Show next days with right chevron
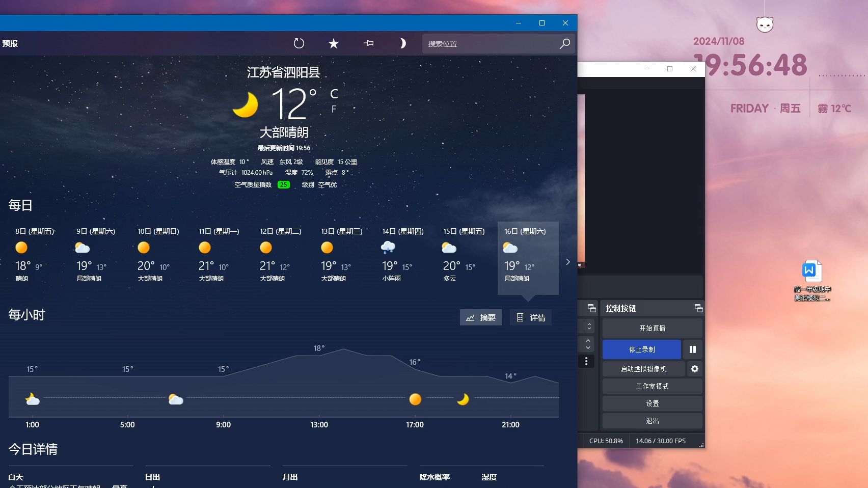Image resolution: width=868 pixels, height=488 pixels. click(568, 262)
